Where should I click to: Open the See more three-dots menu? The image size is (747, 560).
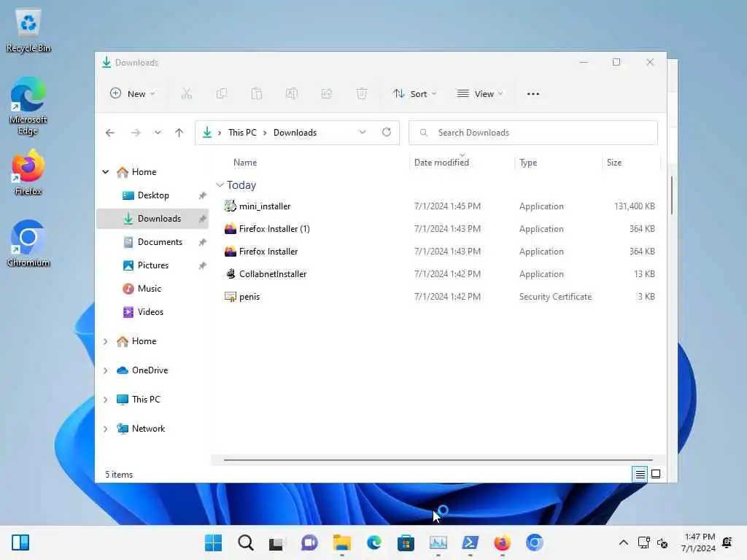tap(533, 94)
